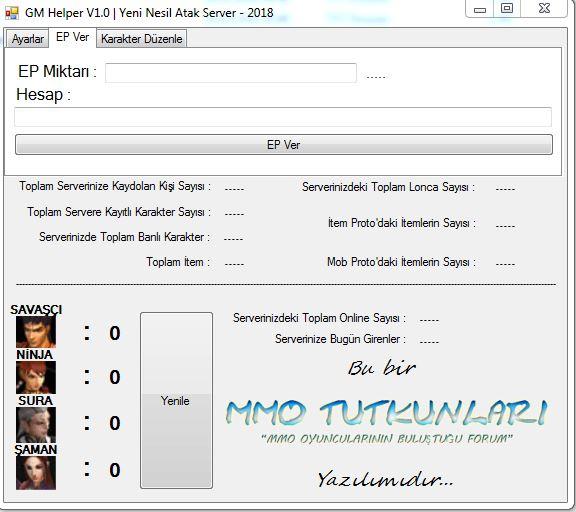Viewport: 576px width, 512px height.
Task: Click the Savaşçı count value
Action: pos(115,333)
